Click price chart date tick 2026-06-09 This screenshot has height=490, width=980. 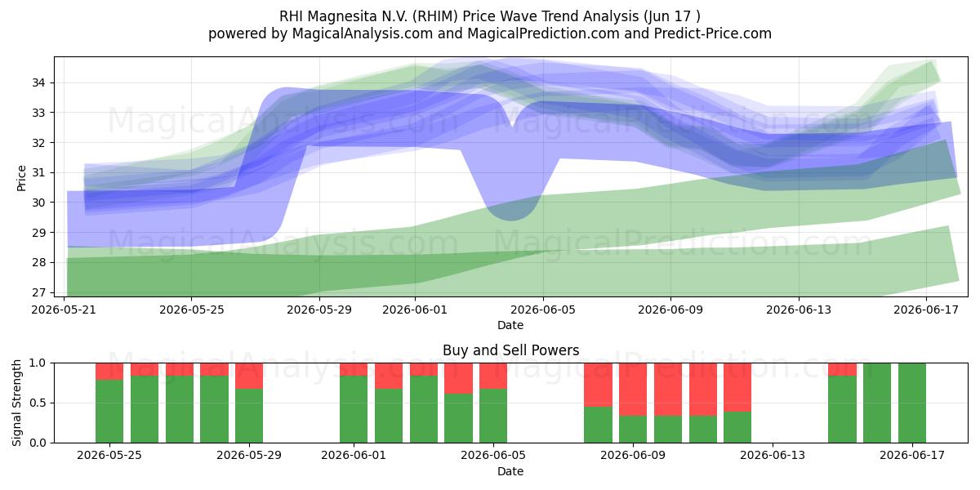670,310
